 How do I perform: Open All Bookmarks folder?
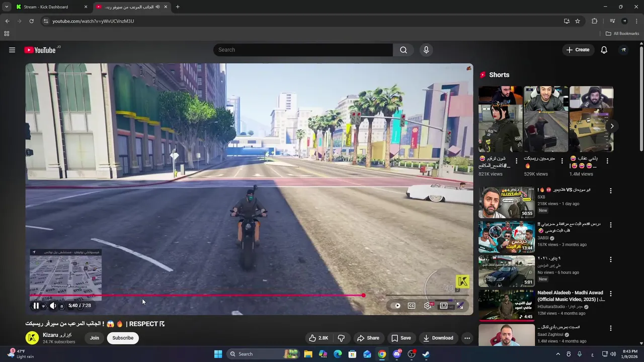tap(622, 34)
